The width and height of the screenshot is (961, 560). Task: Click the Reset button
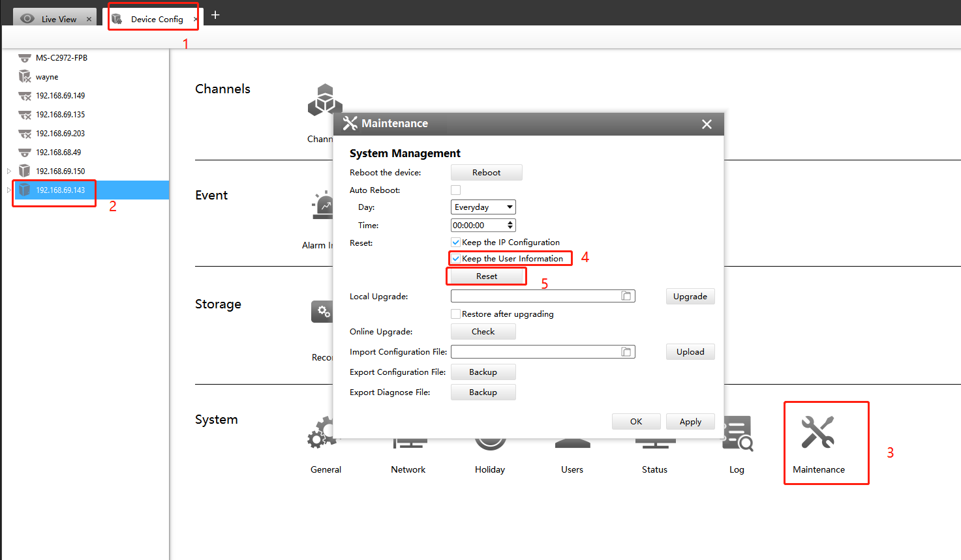point(487,276)
